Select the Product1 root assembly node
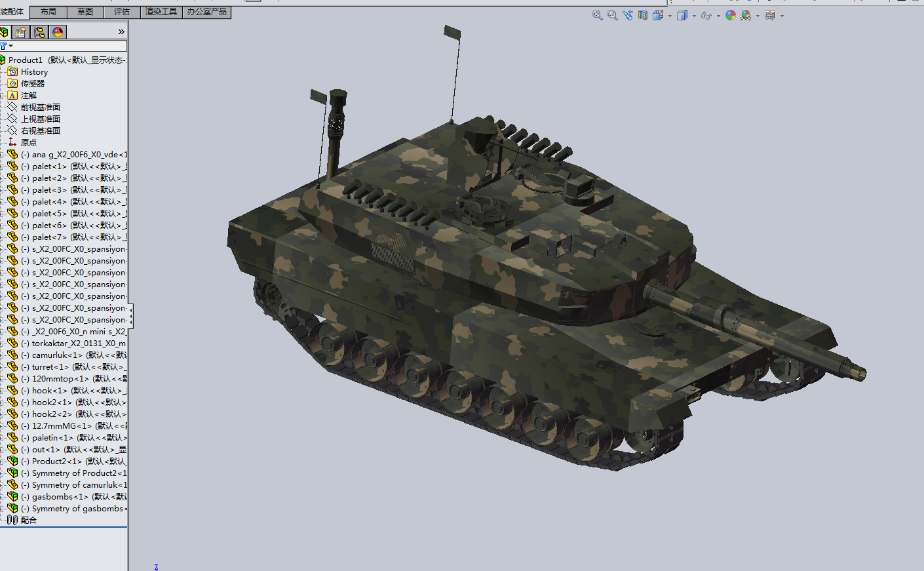 [64, 60]
